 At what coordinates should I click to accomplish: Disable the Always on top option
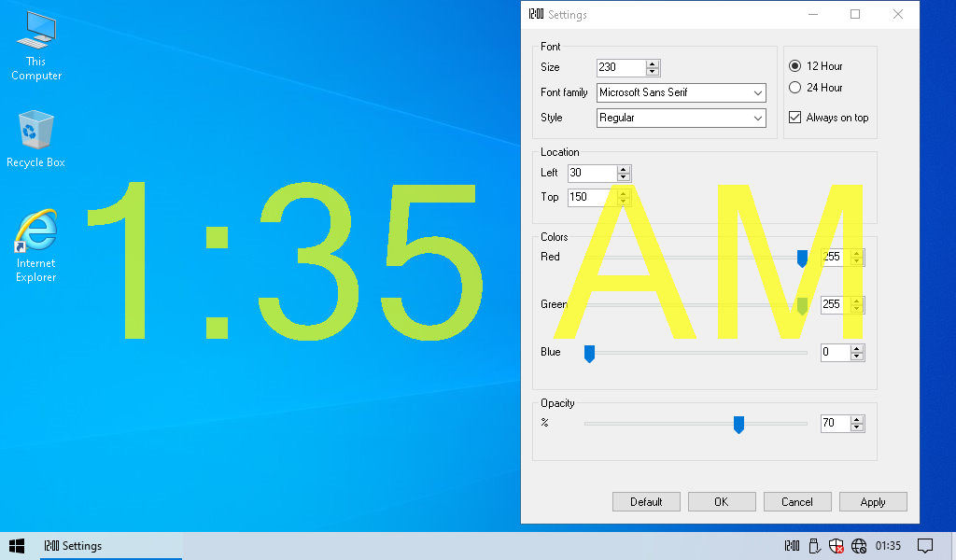pyautogui.click(x=795, y=117)
